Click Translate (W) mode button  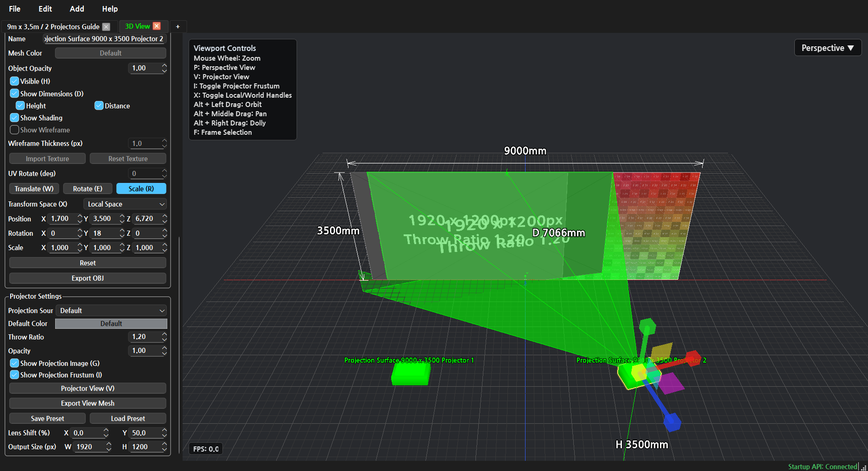34,188
